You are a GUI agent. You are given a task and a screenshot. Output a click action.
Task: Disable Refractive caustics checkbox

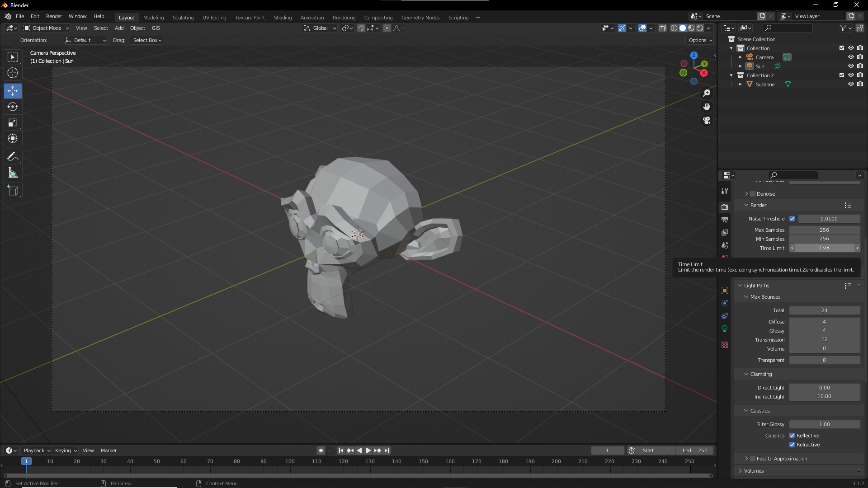[x=792, y=445]
